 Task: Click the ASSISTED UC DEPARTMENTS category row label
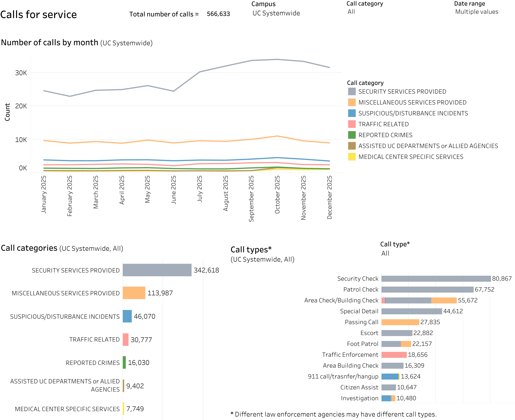point(65,385)
